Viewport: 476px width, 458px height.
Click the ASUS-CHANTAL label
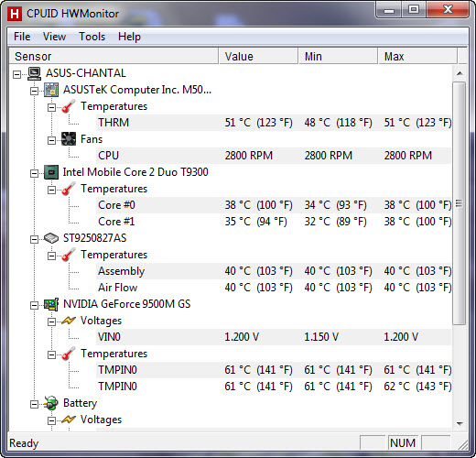point(86,73)
